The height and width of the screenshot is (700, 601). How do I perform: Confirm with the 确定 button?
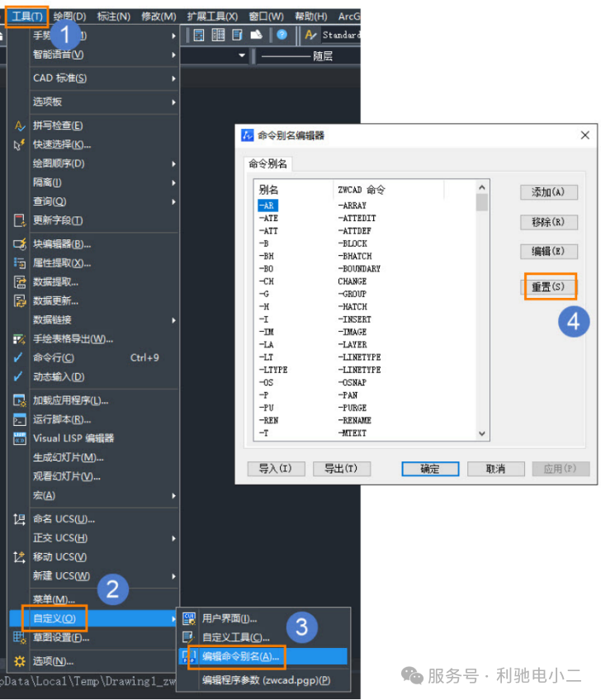click(x=430, y=469)
